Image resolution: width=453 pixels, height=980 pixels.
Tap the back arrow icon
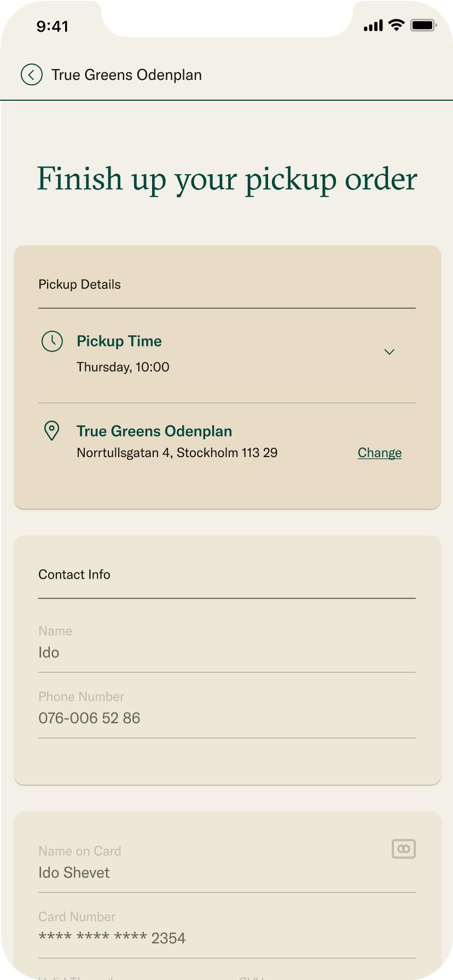[x=32, y=75]
